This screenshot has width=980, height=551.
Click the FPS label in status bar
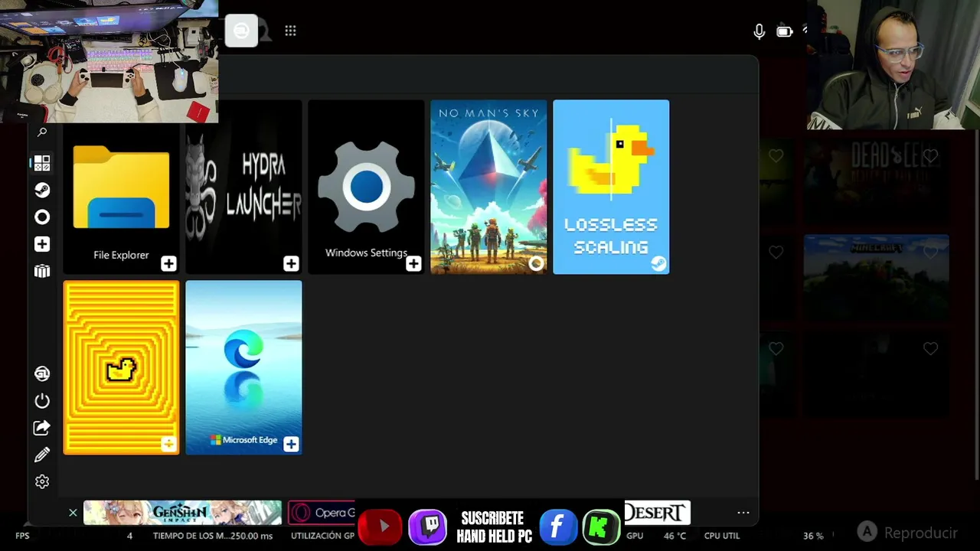coord(22,536)
